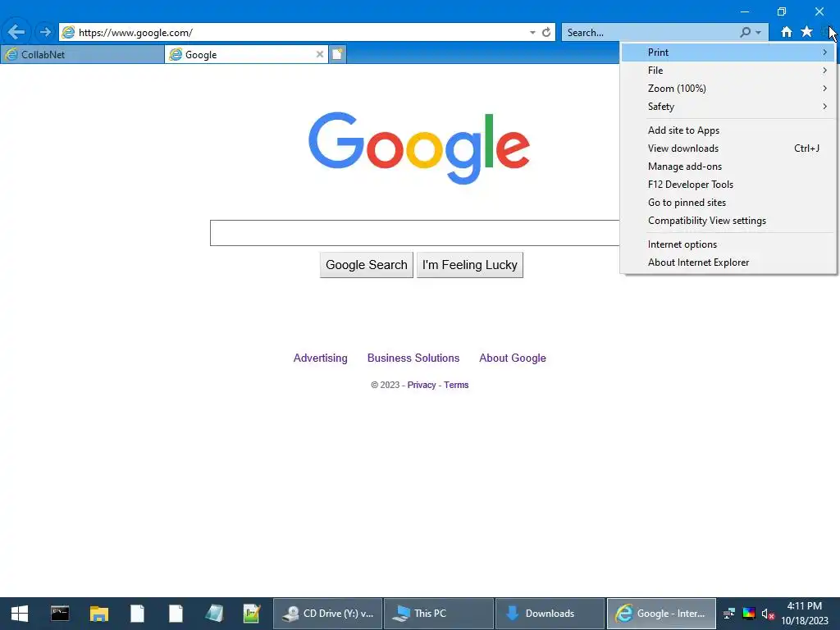This screenshot has height=630, width=840.
Task: Open the Advertising link
Action: pos(321,358)
